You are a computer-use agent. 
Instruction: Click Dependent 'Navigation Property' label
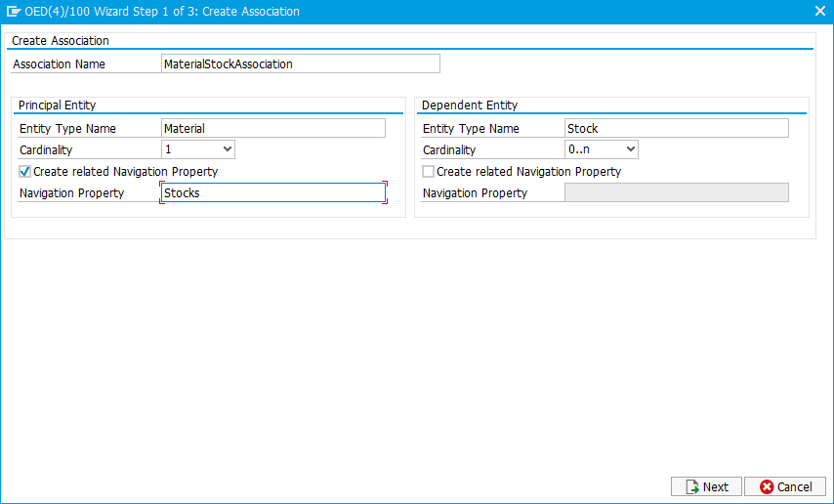click(x=475, y=192)
